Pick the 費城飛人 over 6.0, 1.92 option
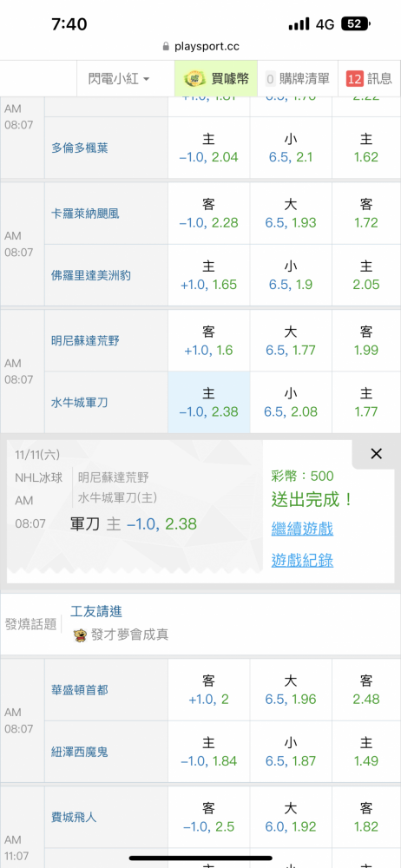This screenshot has height=868, width=401. 291,818
